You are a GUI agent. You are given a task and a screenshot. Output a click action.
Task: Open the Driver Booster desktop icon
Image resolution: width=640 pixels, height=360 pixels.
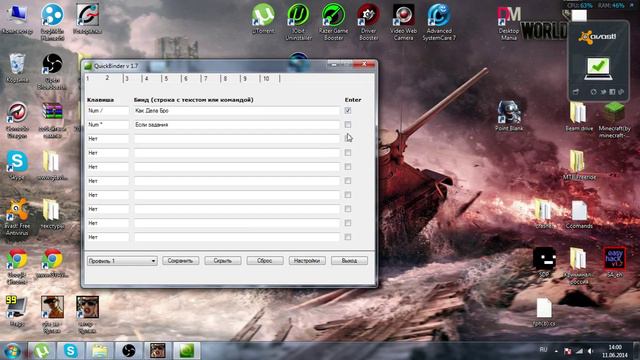[369, 22]
